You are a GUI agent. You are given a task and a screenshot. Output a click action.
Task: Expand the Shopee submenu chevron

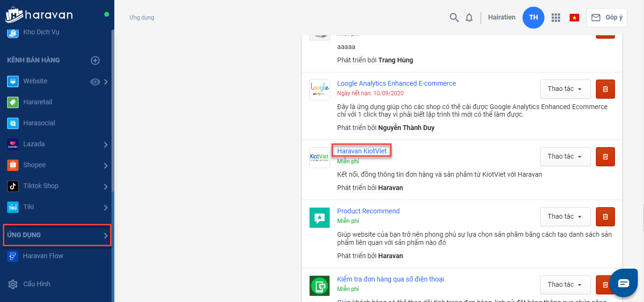106,165
